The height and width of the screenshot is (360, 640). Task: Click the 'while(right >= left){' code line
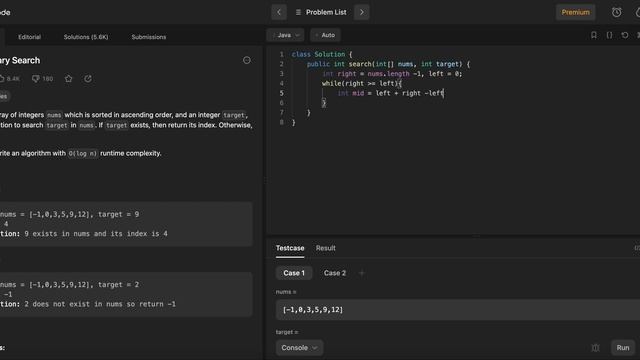[362, 84]
